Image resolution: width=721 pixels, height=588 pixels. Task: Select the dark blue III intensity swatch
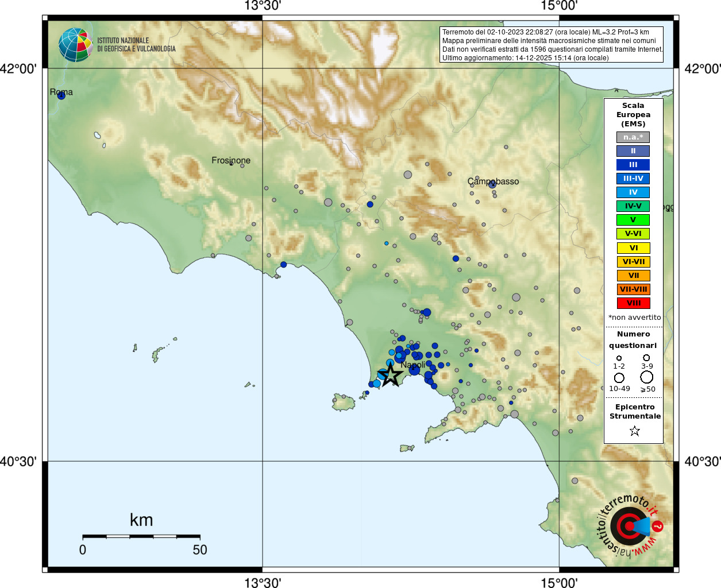point(633,165)
